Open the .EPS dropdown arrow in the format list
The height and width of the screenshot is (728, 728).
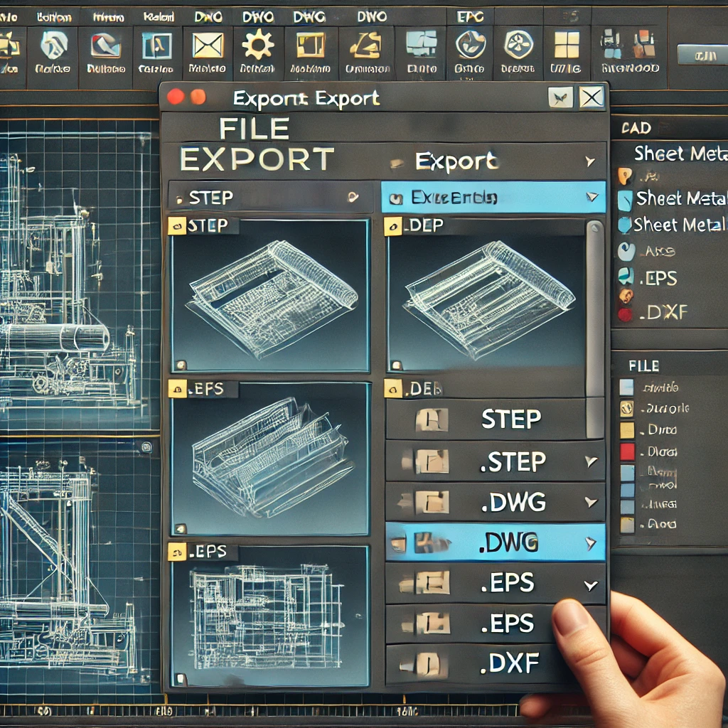point(590,584)
